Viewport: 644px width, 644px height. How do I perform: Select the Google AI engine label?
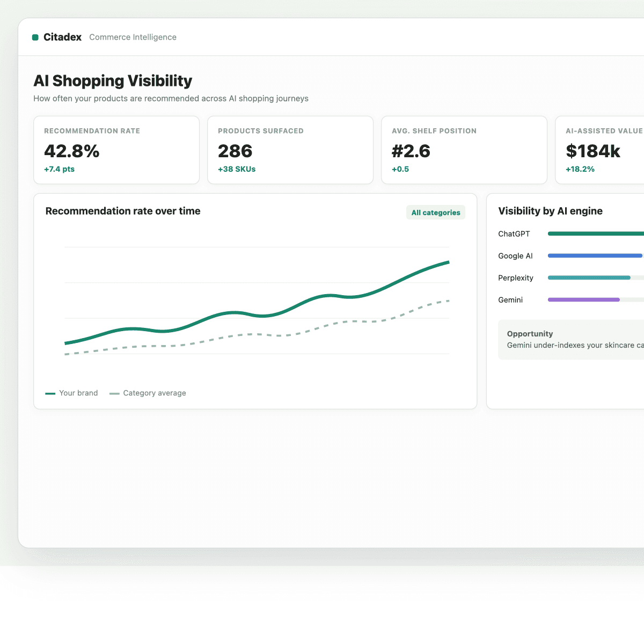click(515, 256)
